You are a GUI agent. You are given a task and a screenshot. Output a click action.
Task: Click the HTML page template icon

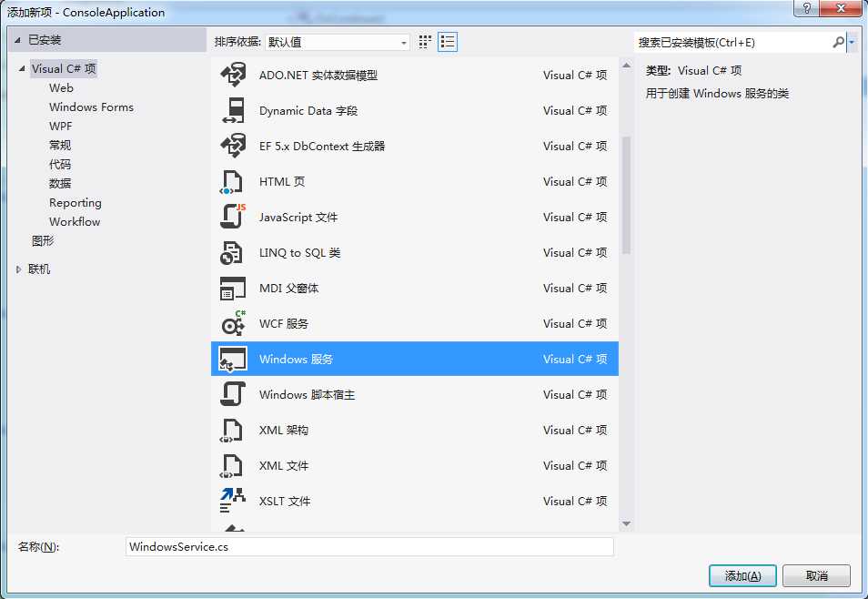(231, 182)
